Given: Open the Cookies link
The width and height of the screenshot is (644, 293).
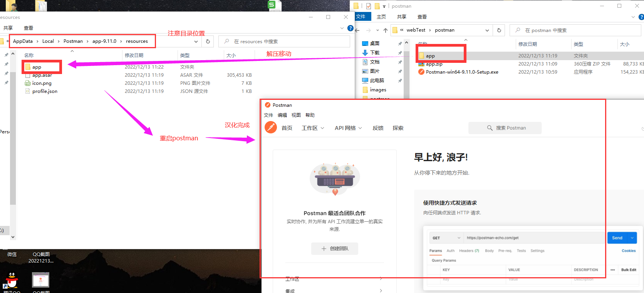Looking at the screenshot, I should pos(629,251).
